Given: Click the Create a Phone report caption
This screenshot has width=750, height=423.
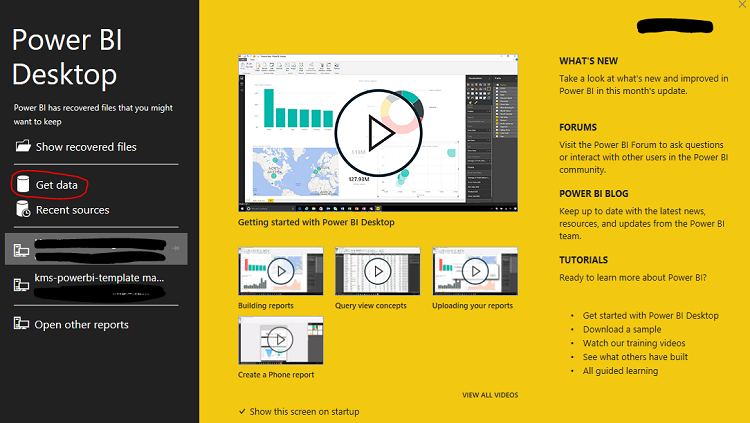Looking at the screenshot, I should pyautogui.click(x=276, y=375).
